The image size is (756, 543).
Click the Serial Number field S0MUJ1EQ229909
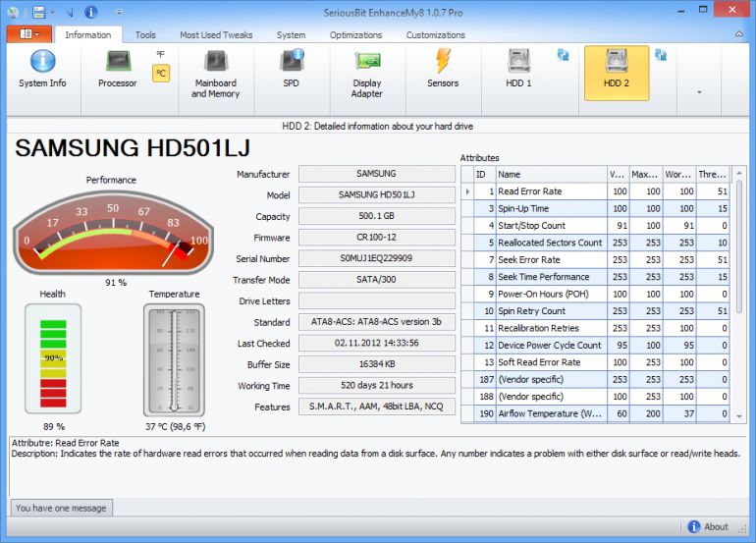[x=377, y=258]
